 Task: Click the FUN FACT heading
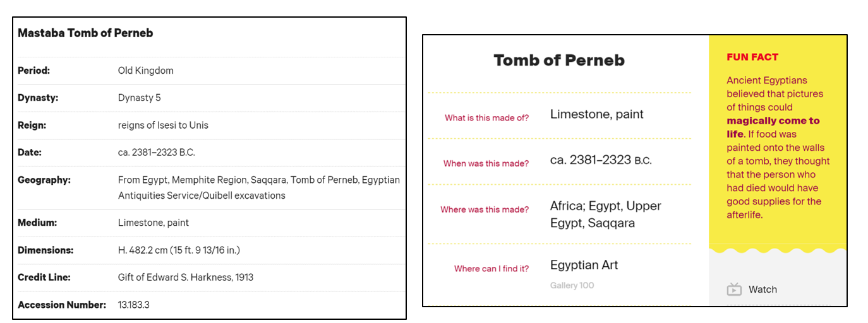[752, 57]
